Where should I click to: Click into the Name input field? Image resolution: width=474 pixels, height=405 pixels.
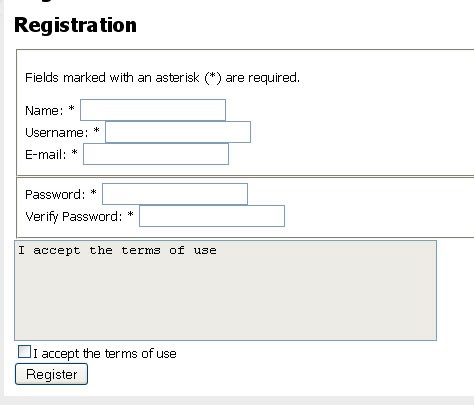point(153,110)
